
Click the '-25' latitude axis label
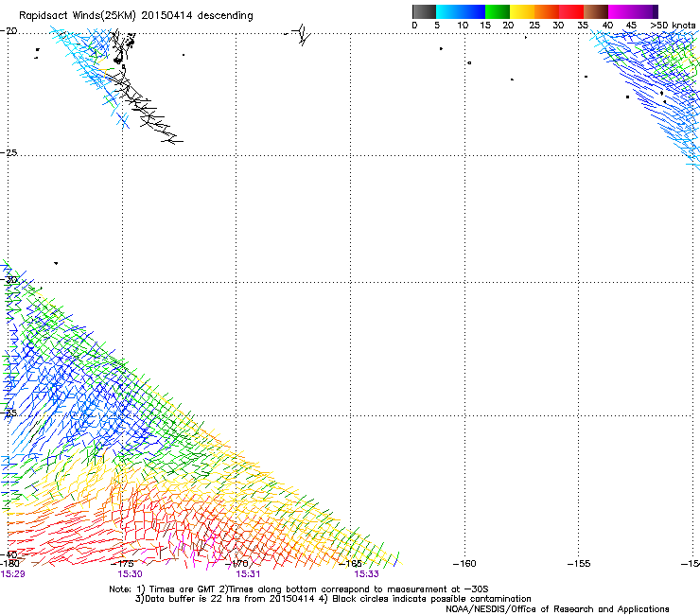tap(9, 152)
